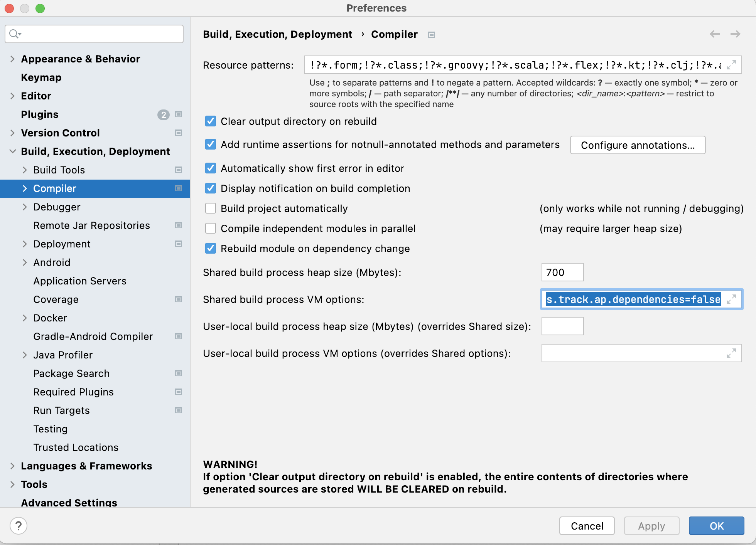Click the back navigation arrow icon
This screenshot has height=545, width=756.
[x=714, y=34]
